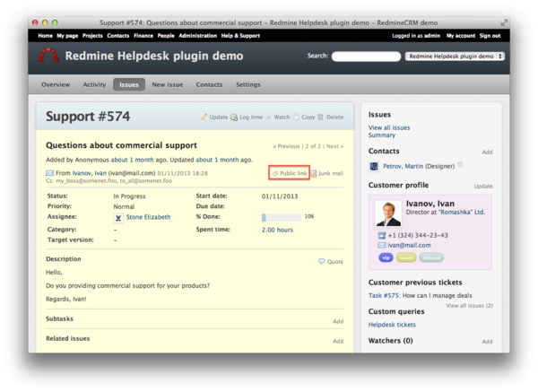The image size is (538, 392).
Task: Go to Next issue link
Action: [334, 145]
